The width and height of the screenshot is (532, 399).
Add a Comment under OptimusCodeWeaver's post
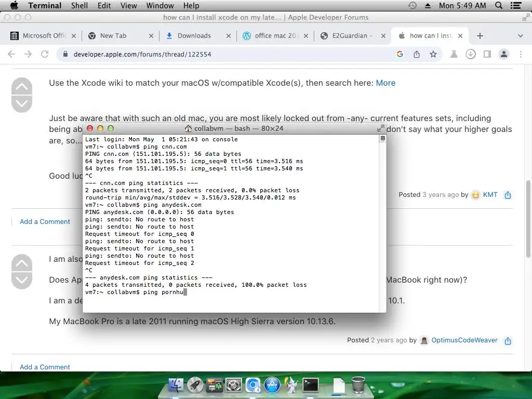coord(45,367)
